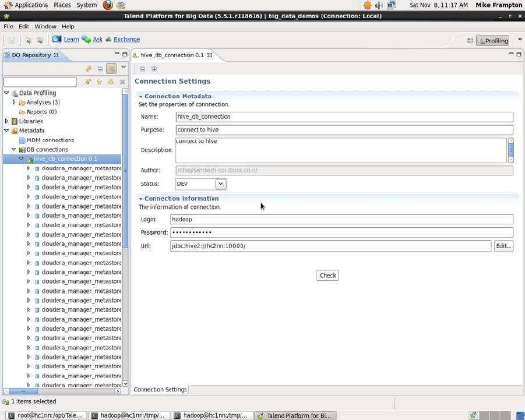Select the hive_db_connection 0.1 editor tab
Screen dimensions: 525x420
172,55
